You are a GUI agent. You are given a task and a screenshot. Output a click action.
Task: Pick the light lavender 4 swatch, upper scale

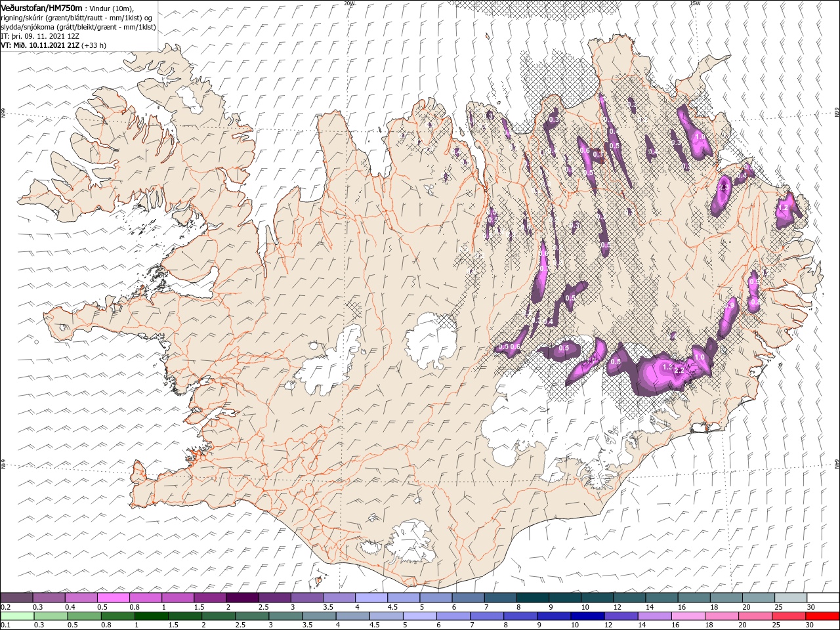(x=371, y=598)
